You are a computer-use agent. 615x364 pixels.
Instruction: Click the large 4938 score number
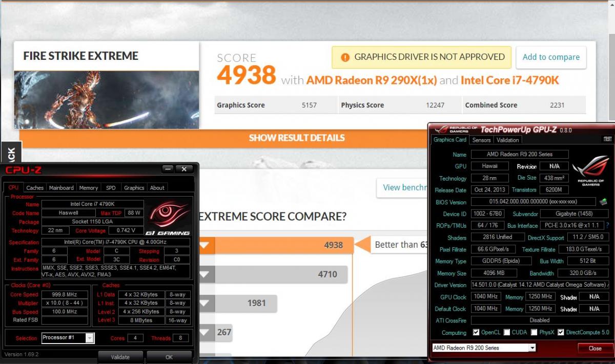247,76
